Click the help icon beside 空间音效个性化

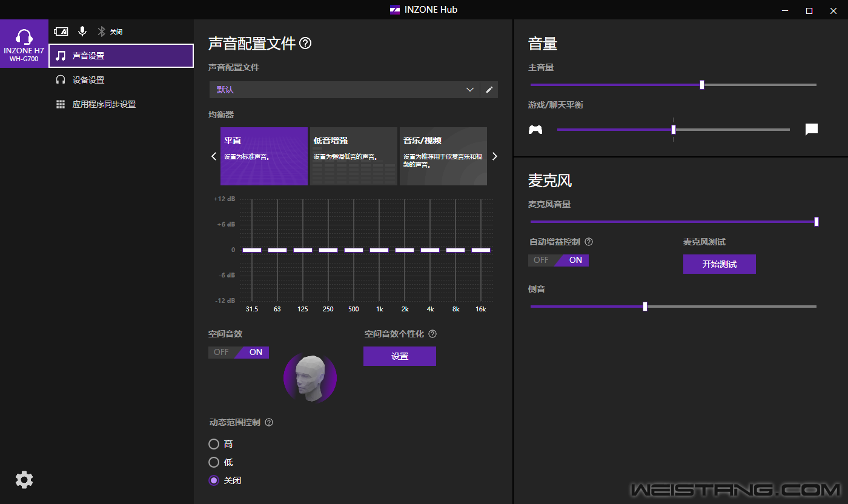click(432, 334)
